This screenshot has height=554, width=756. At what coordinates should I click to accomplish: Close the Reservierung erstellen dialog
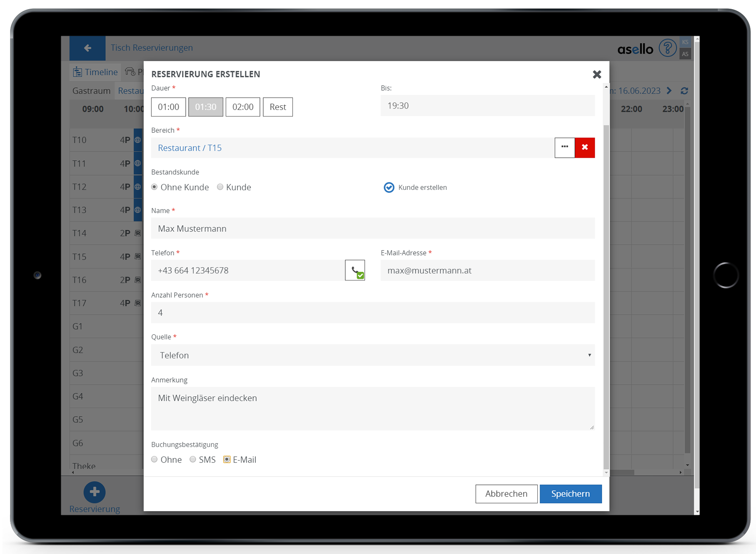[596, 75]
